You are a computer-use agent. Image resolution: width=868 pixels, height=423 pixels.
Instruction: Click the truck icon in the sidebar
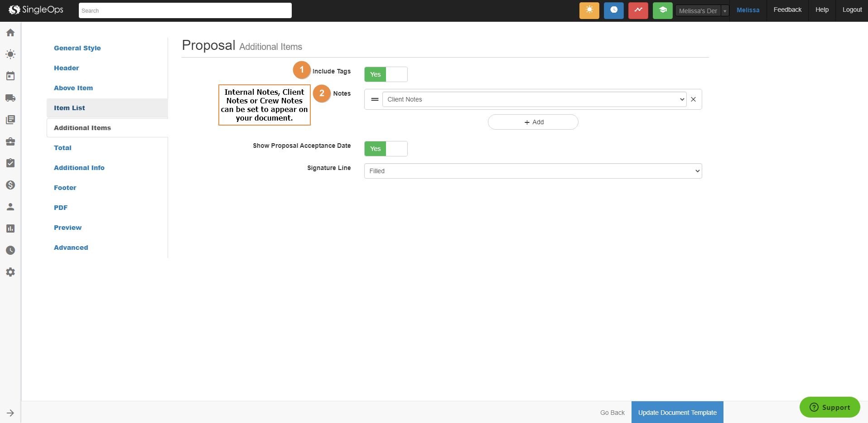pyautogui.click(x=10, y=98)
